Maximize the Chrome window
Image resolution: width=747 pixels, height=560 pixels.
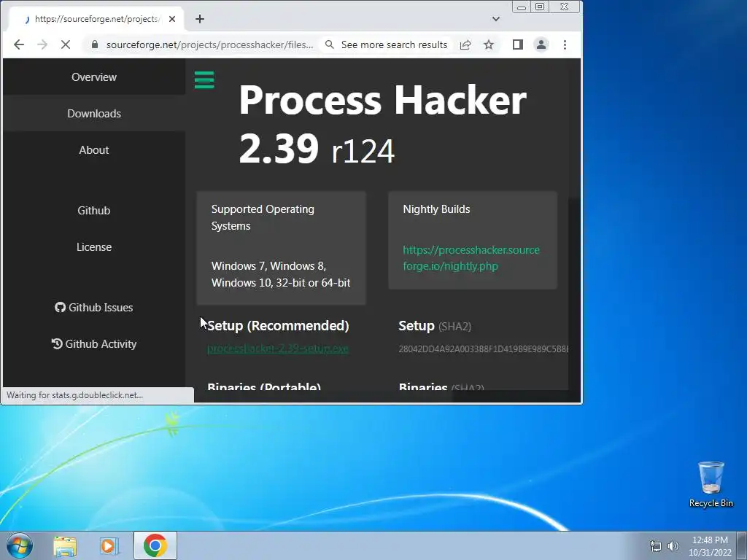click(x=540, y=7)
